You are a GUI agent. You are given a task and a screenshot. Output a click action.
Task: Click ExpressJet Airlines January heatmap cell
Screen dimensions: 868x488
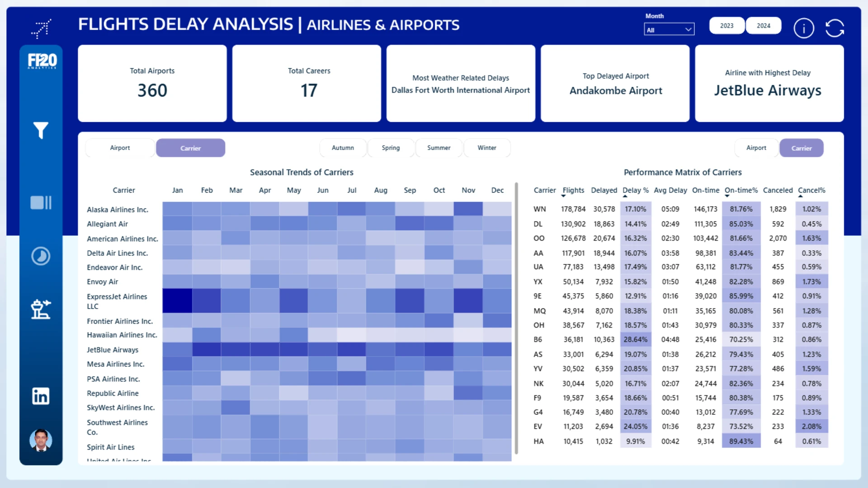177,301
